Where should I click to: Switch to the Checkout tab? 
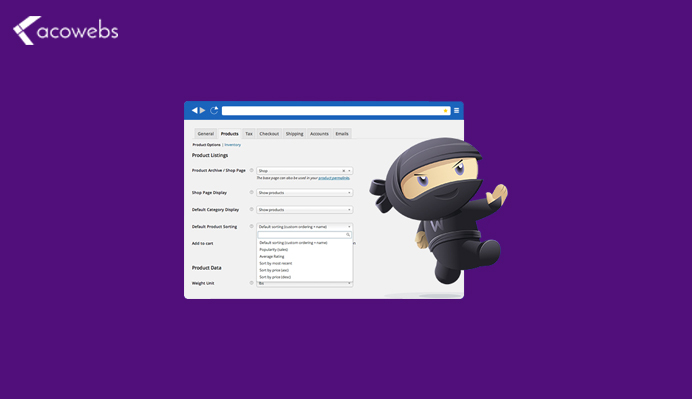tap(269, 134)
